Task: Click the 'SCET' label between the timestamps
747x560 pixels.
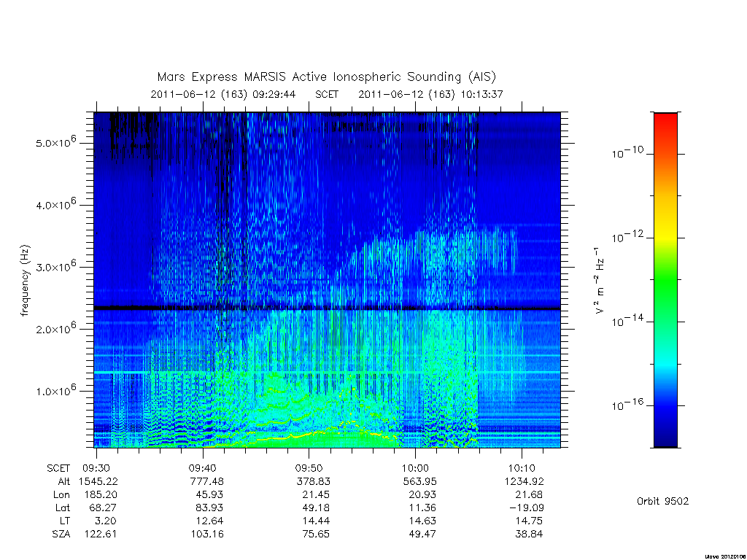Action: tap(327, 94)
